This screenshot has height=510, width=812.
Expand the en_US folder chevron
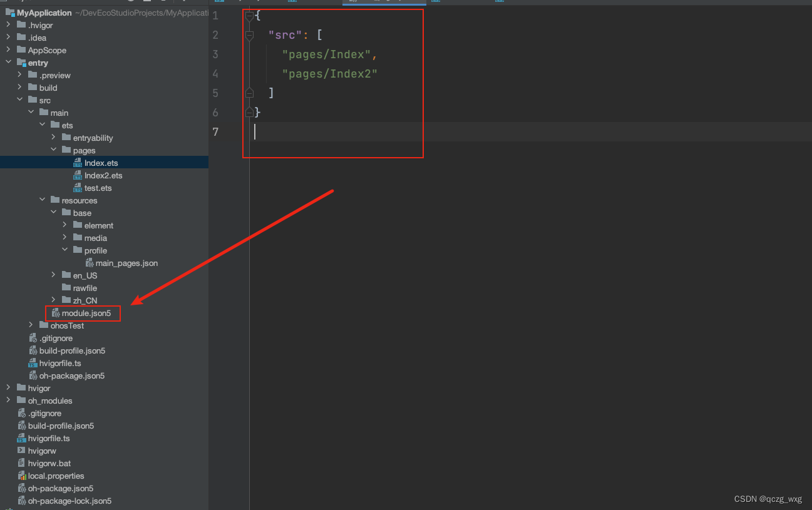[x=53, y=275]
